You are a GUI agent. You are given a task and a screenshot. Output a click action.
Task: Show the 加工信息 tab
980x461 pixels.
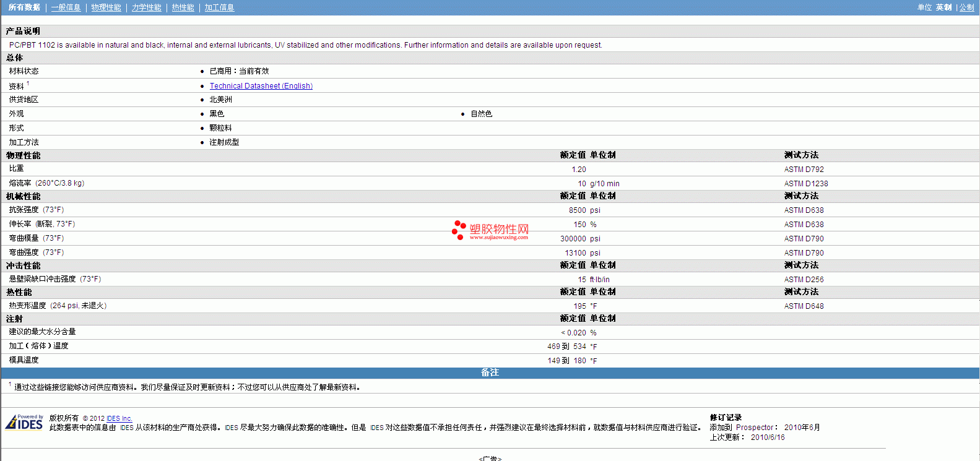(219, 7)
